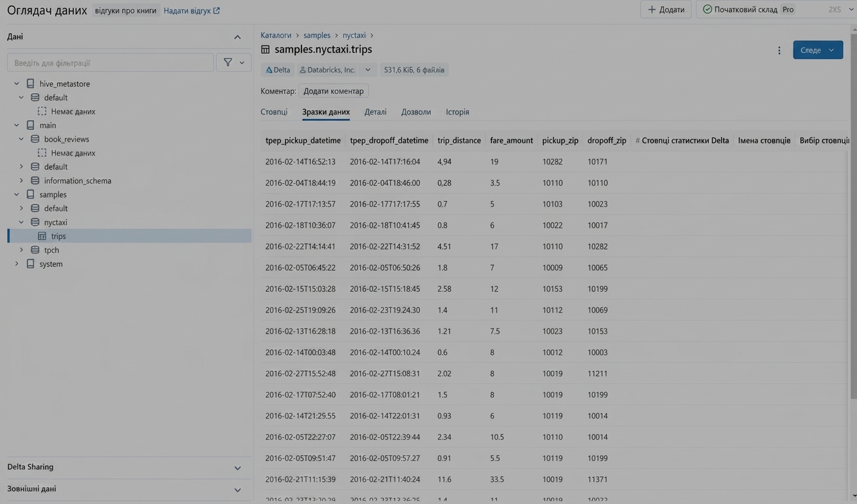This screenshot has height=504, width=857.
Task: Switch to the Стовпці tab
Action: [274, 112]
